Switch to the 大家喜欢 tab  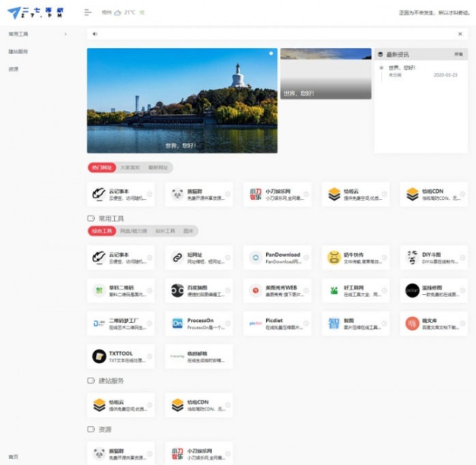[x=130, y=167]
